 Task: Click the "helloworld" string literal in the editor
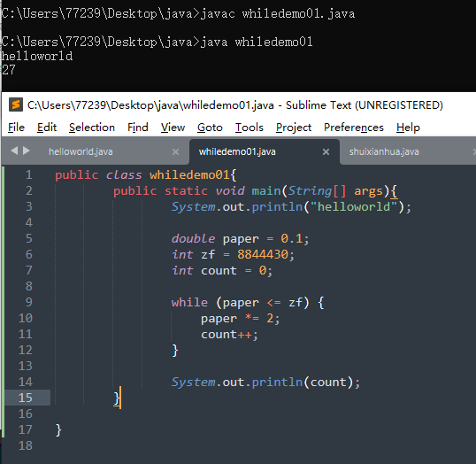pyautogui.click(x=354, y=206)
